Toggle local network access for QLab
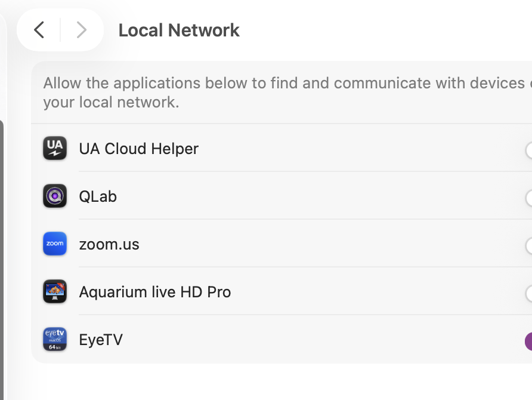The image size is (532, 400). click(528, 198)
